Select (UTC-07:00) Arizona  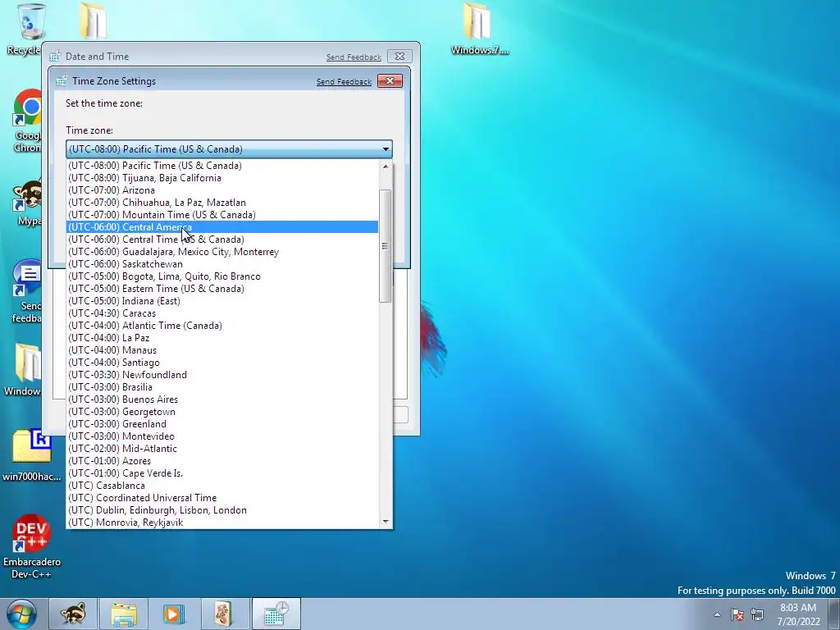coord(222,190)
